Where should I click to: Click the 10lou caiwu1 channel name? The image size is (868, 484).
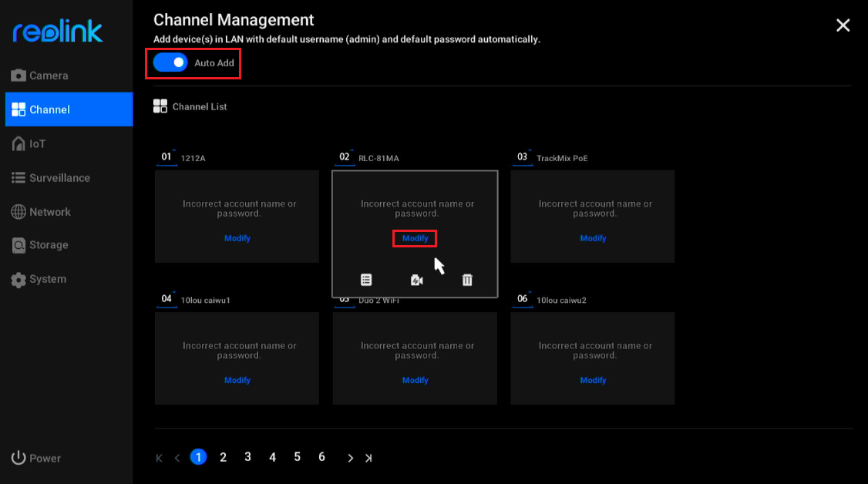[205, 301]
